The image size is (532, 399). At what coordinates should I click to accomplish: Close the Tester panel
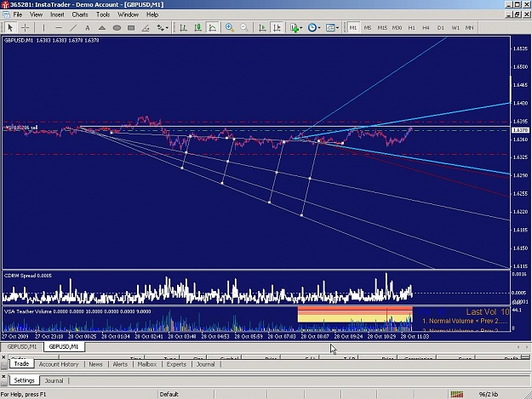[x=3, y=377]
